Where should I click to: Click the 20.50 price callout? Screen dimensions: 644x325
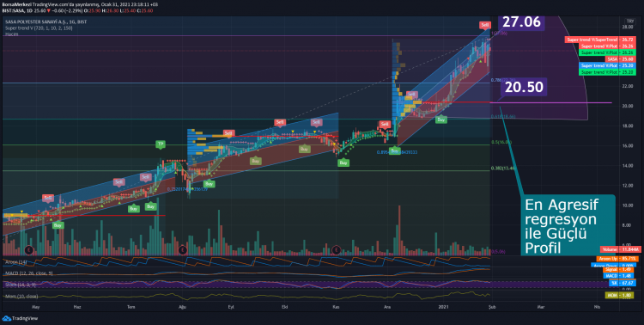[524, 87]
